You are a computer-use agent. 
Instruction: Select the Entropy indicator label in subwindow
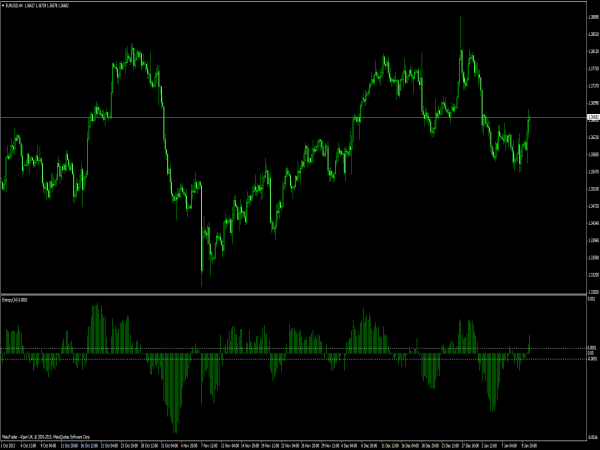15,299
